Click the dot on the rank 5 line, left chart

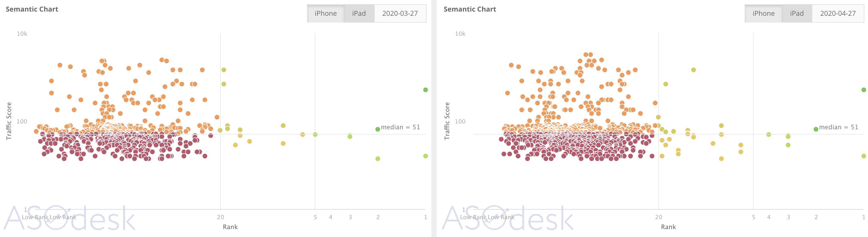(315, 135)
